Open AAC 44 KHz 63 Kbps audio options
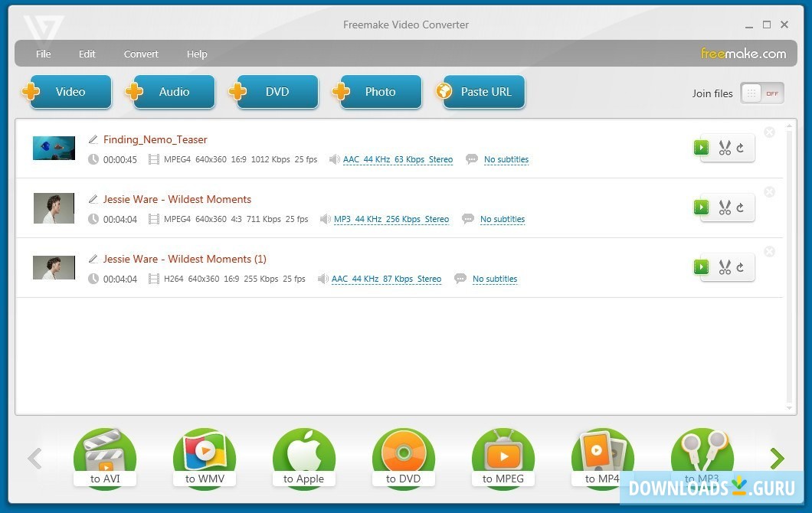Viewport: 812px width, 513px height. pos(398,159)
